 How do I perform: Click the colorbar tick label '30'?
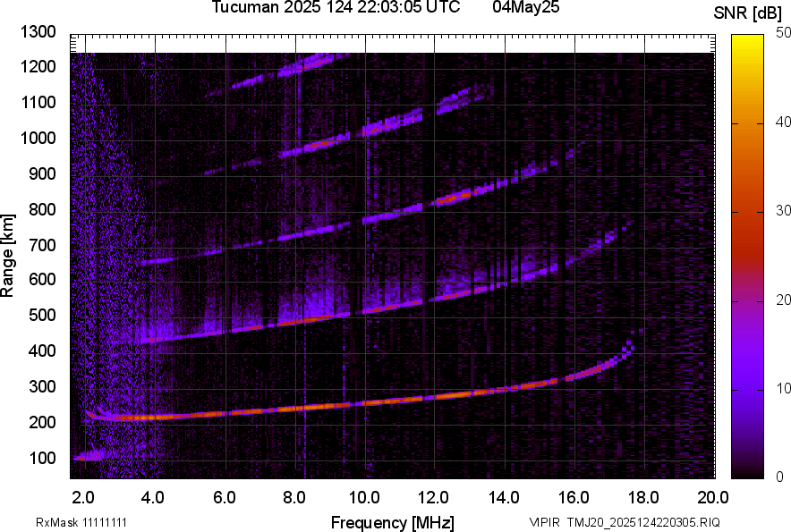[x=784, y=210]
